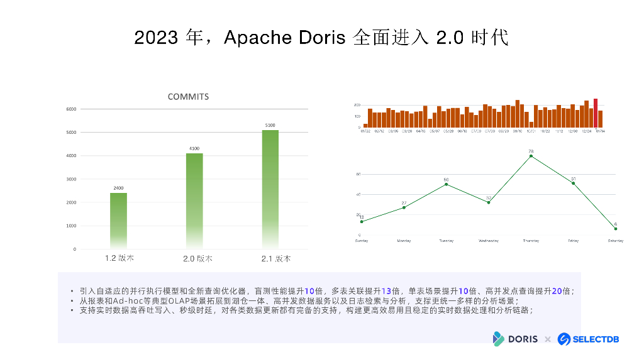Select the third bullet about 实时数据高吞吐写入
644x362 pixels.
pos(306,310)
